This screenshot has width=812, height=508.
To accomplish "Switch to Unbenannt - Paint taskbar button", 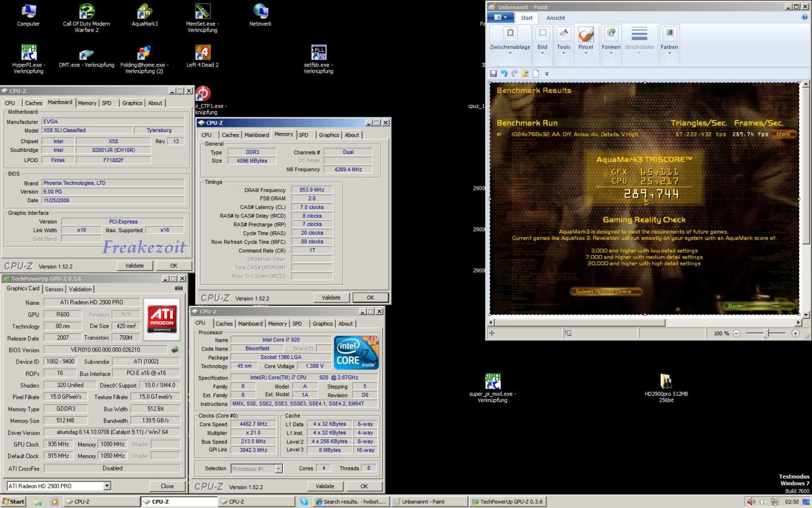I will [429, 501].
